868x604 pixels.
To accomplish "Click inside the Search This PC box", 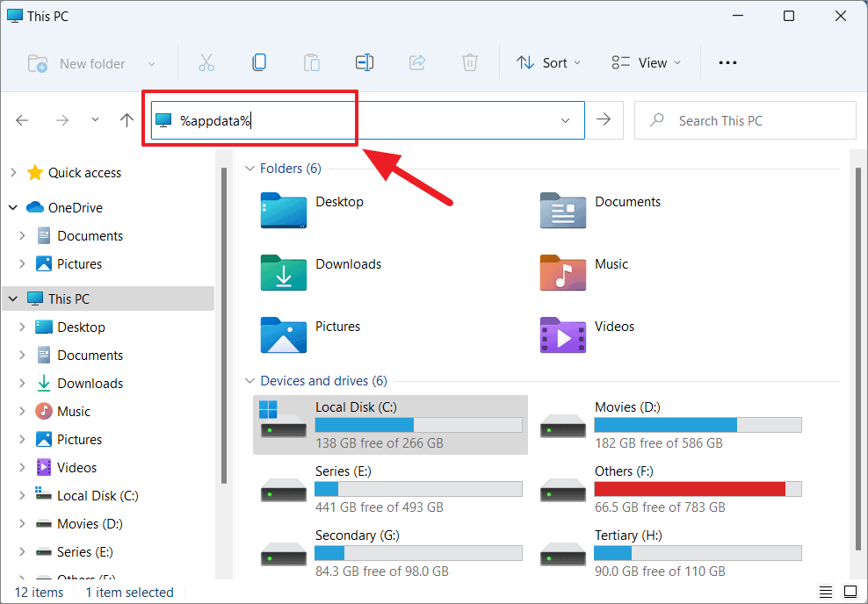I will (x=745, y=120).
